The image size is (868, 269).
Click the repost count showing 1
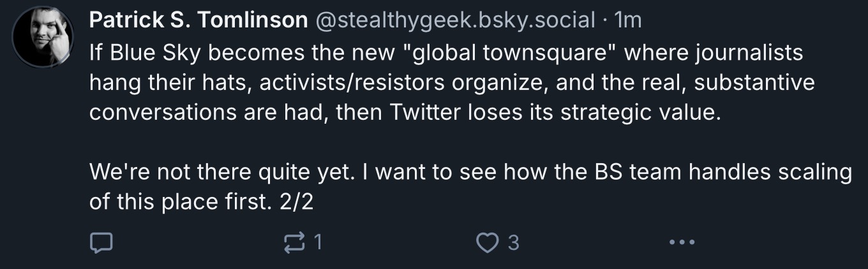click(317, 242)
